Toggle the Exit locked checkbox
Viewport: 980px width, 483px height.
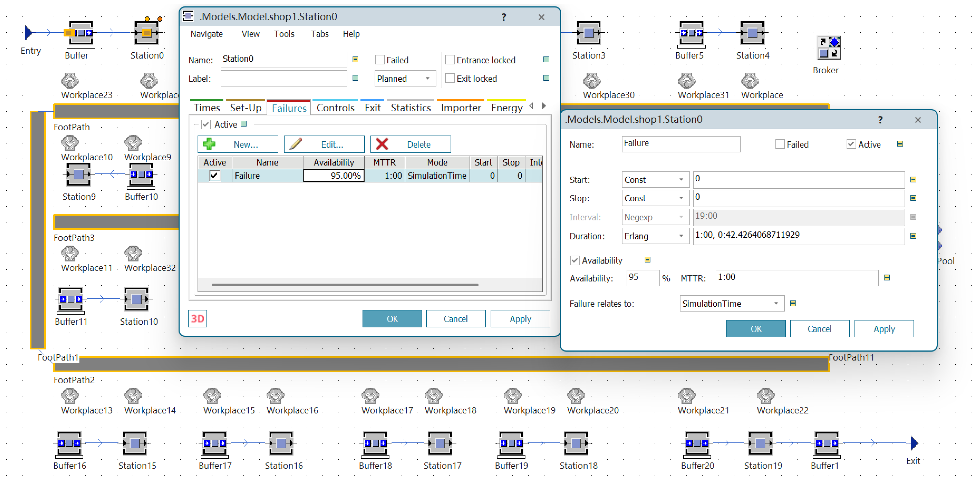coord(450,79)
